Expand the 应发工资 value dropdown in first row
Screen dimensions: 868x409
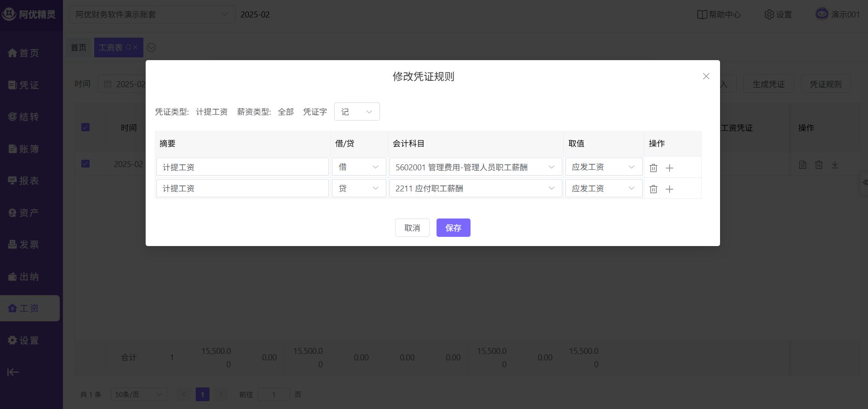pyautogui.click(x=603, y=167)
